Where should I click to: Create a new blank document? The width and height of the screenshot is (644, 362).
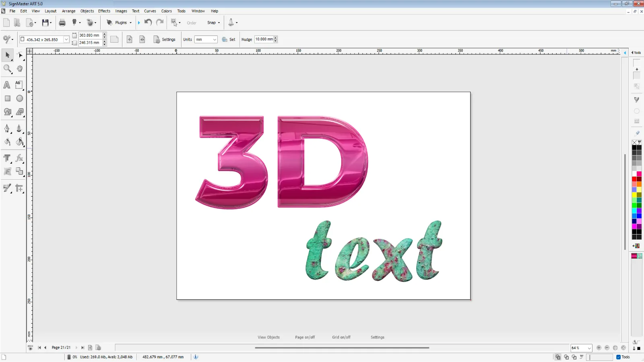[x=6, y=23]
